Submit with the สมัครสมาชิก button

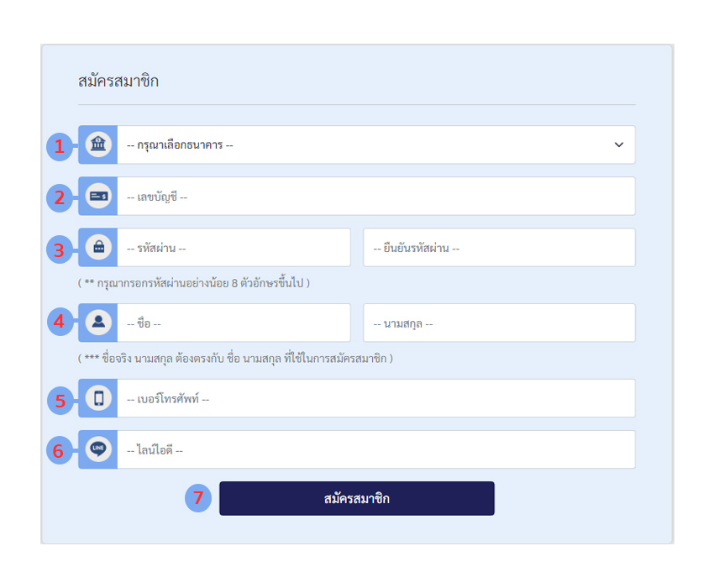[357, 499]
